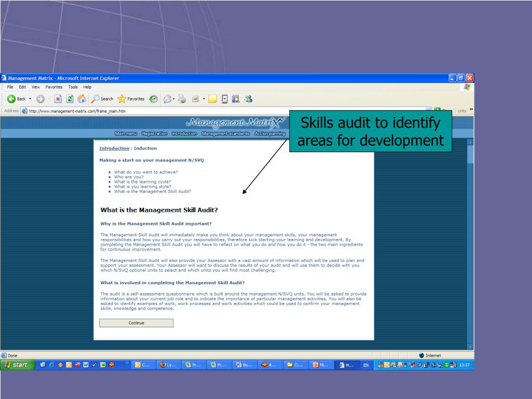Open the Back history dropdown arrow
The height and width of the screenshot is (399, 532).
(30, 99)
